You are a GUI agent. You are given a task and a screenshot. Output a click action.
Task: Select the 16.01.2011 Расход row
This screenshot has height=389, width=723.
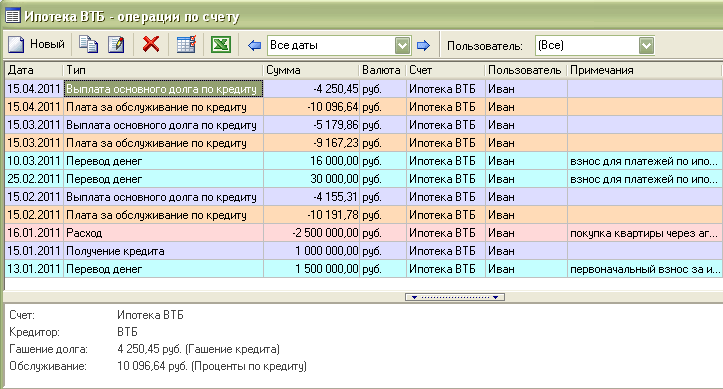363,233
